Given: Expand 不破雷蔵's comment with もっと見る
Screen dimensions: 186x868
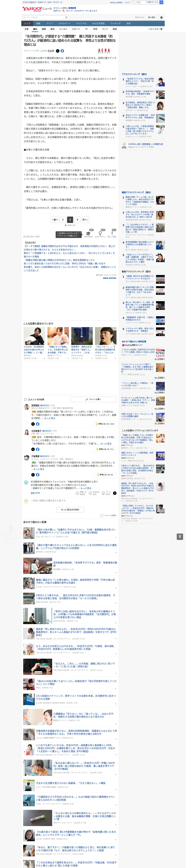Looking at the screenshot, I should (39, 469).
